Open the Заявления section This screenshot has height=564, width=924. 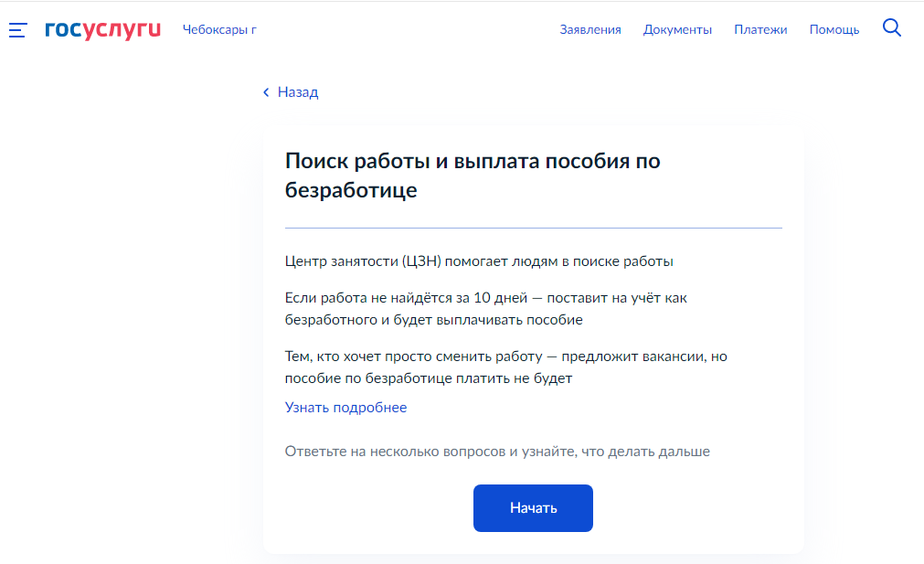point(589,29)
